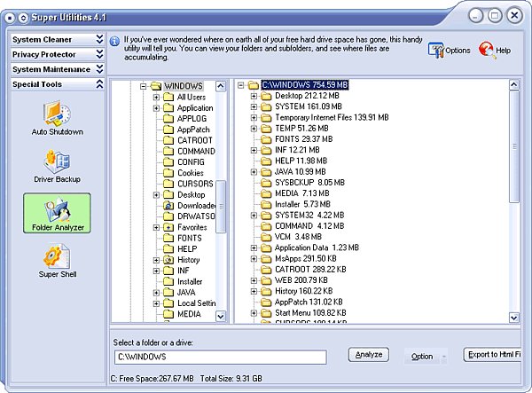Select SYSBCKUP 8.05 MB entry

tap(309, 183)
